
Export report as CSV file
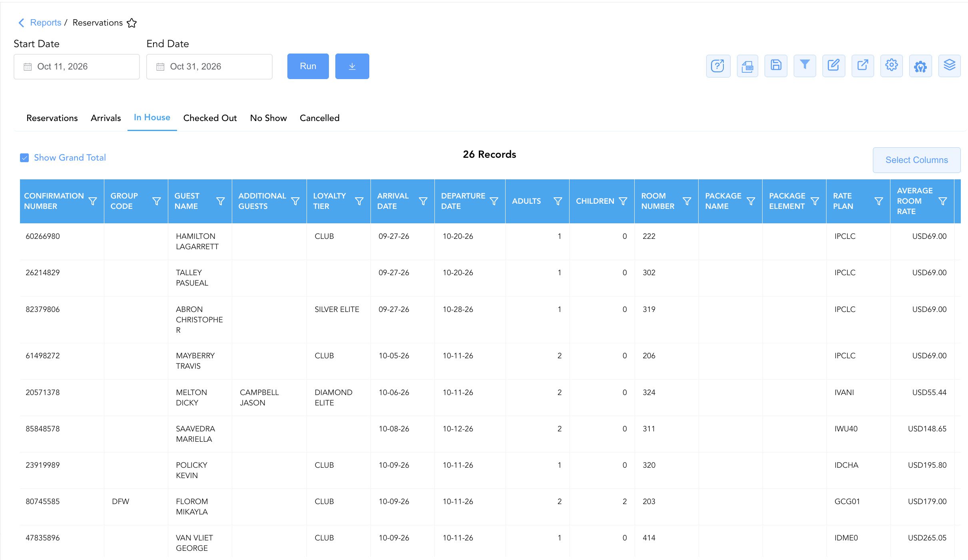click(747, 66)
